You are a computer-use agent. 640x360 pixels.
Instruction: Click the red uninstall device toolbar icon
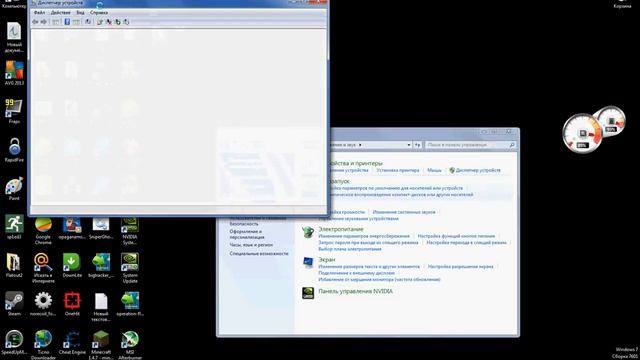[109, 22]
